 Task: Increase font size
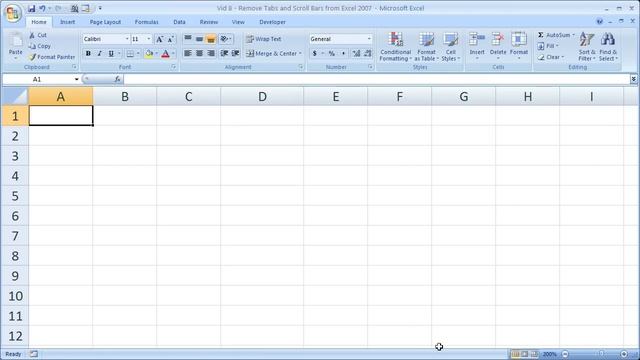click(x=160, y=39)
